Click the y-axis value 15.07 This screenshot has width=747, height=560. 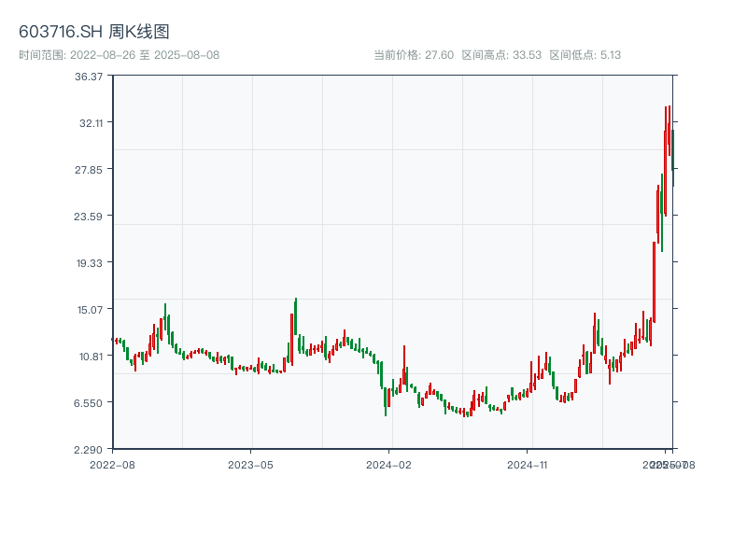click(x=90, y=310)
